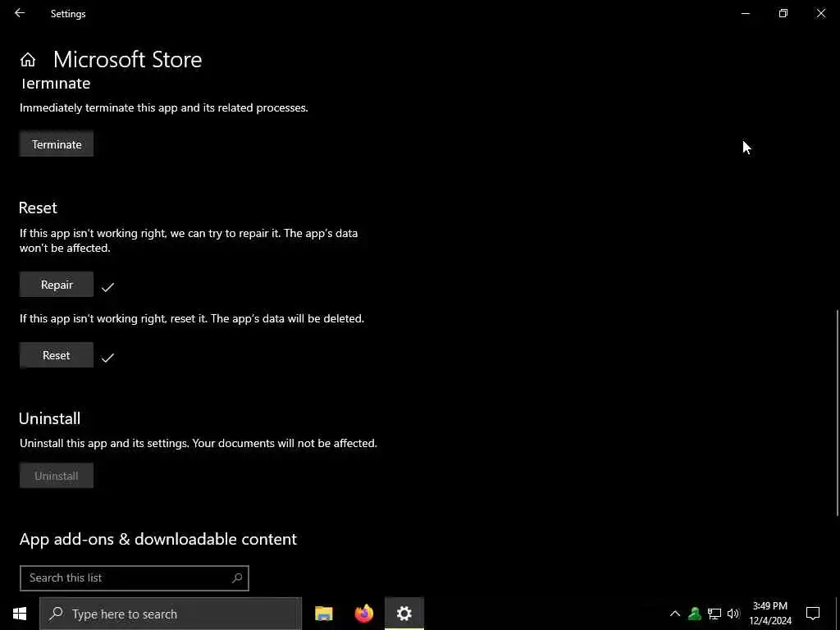Open the clock showing 3:49 PM

[x=769, y=614]
